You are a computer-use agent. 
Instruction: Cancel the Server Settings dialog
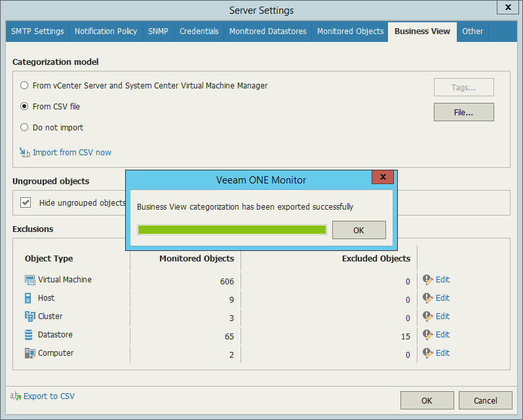point(485,400)
